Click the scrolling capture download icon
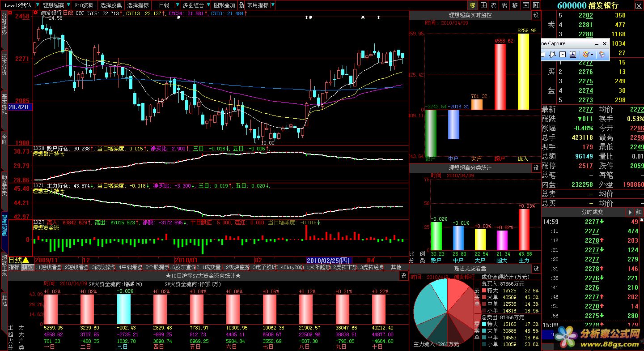Screen dimensions: 644x351 572,55
